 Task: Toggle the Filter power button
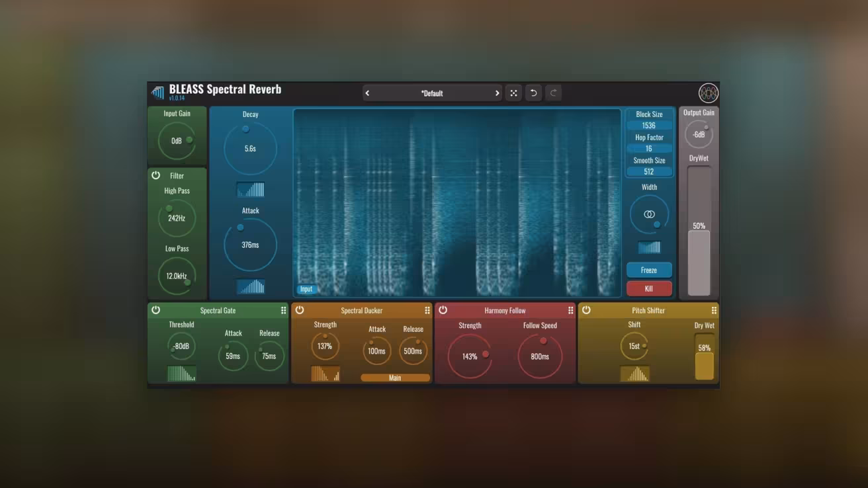click(x=155, y=175)
